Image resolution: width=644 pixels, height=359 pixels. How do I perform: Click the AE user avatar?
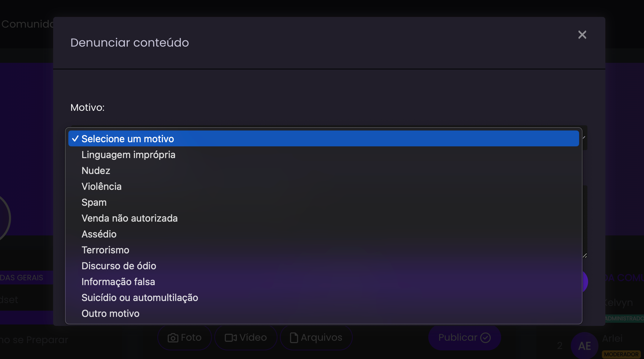pyautogui.click(x=584, y=346)
